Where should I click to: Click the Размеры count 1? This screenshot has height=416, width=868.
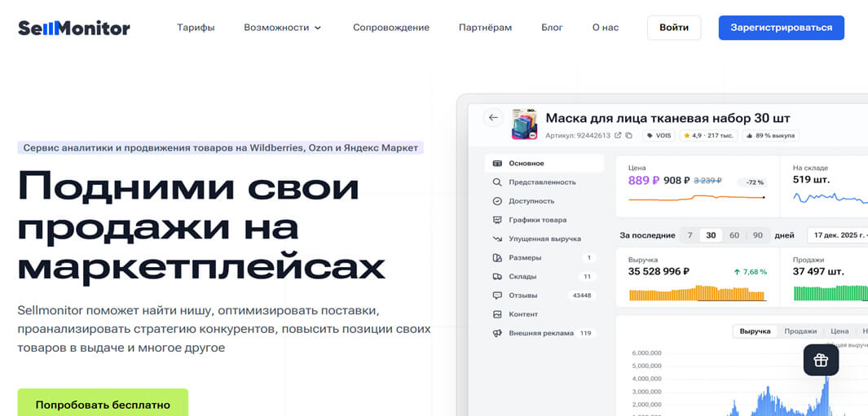588,258
